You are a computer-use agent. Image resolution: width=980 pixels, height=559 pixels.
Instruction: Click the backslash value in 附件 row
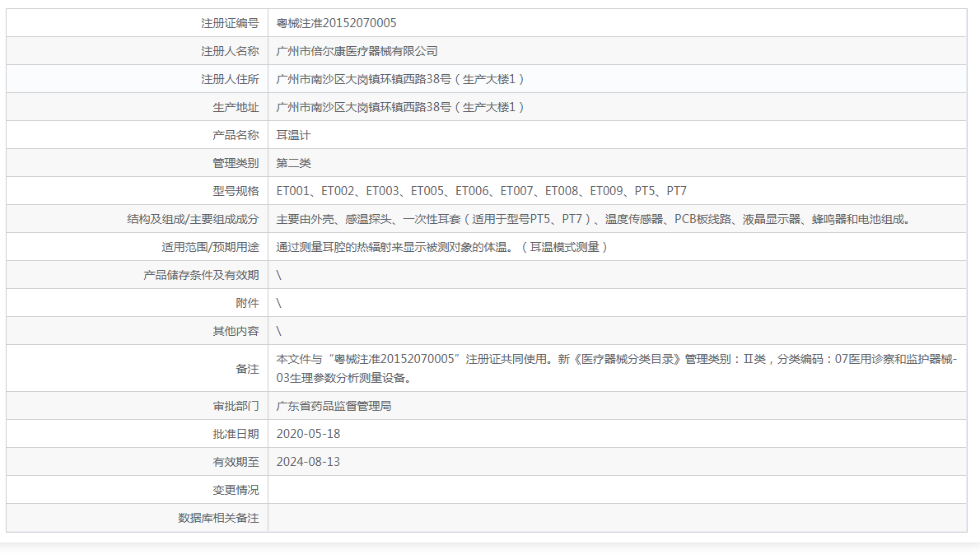click(x=278, y=303)
